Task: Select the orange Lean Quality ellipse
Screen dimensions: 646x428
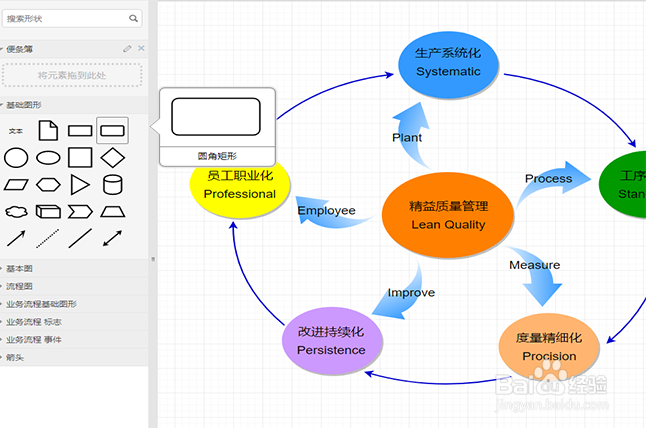Action: pos(448,215)
